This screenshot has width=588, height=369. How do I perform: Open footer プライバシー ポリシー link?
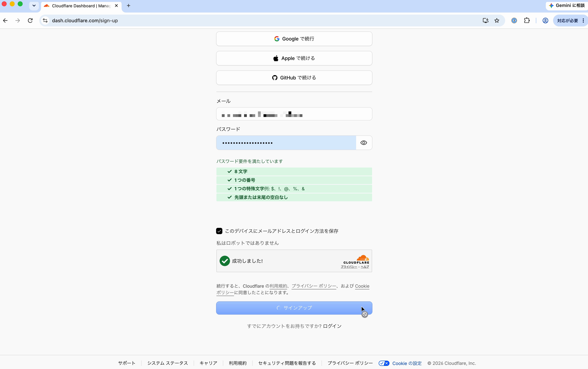(350, 363)
